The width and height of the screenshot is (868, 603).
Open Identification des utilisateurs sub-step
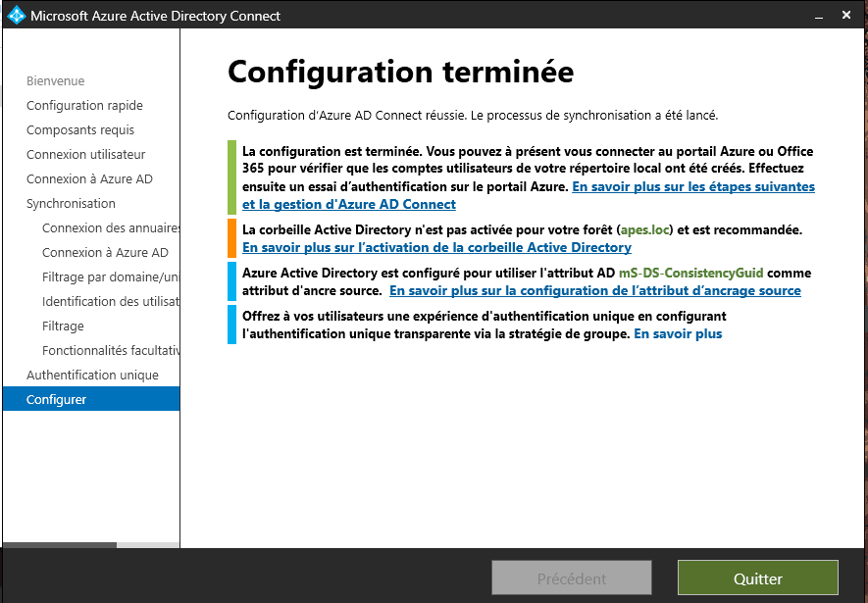click(110, 301)
